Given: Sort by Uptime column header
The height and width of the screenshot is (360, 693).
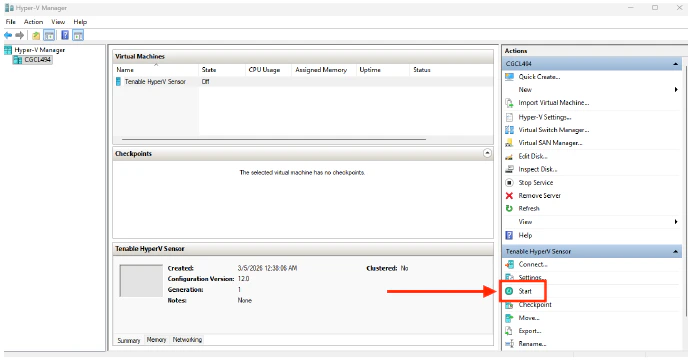Looking at the screenshot, I should tap(383, 70).
